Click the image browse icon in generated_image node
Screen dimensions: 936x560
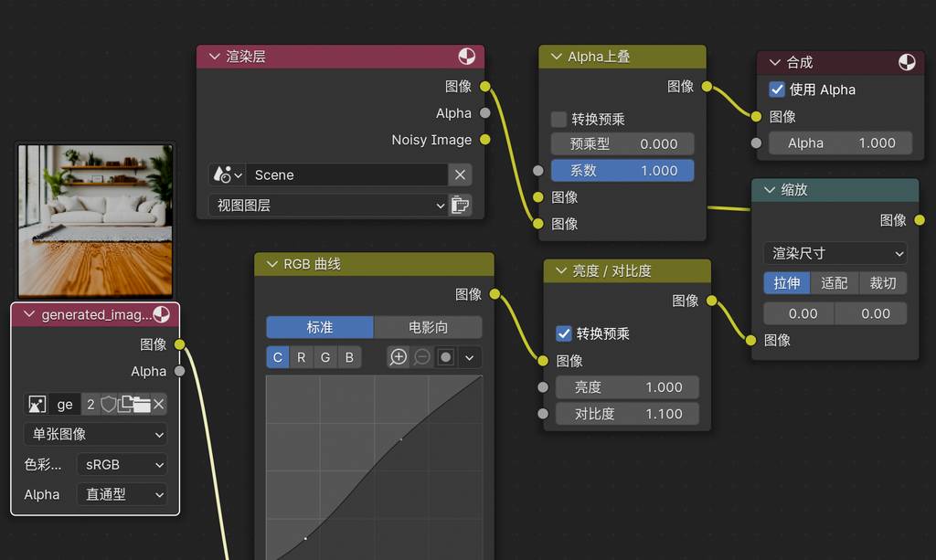(37, 404)
